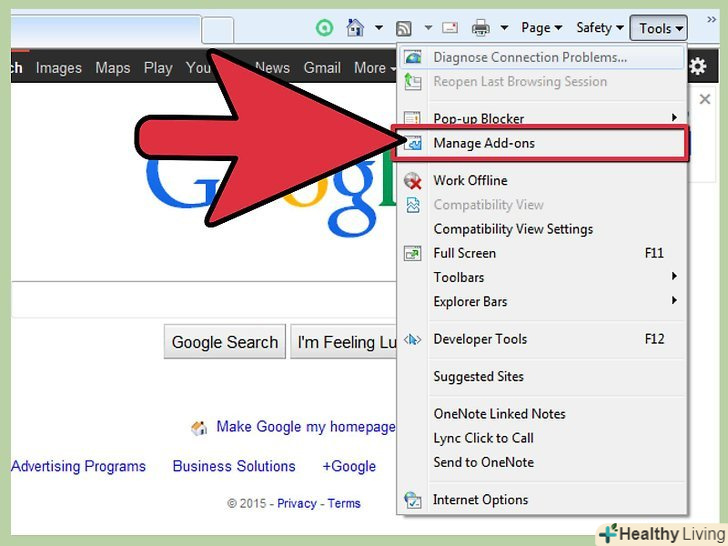Expand the Pop-up Blocker submenu arrow
The height and width of the screenshot is (546, 728).
tap(674, 117)
